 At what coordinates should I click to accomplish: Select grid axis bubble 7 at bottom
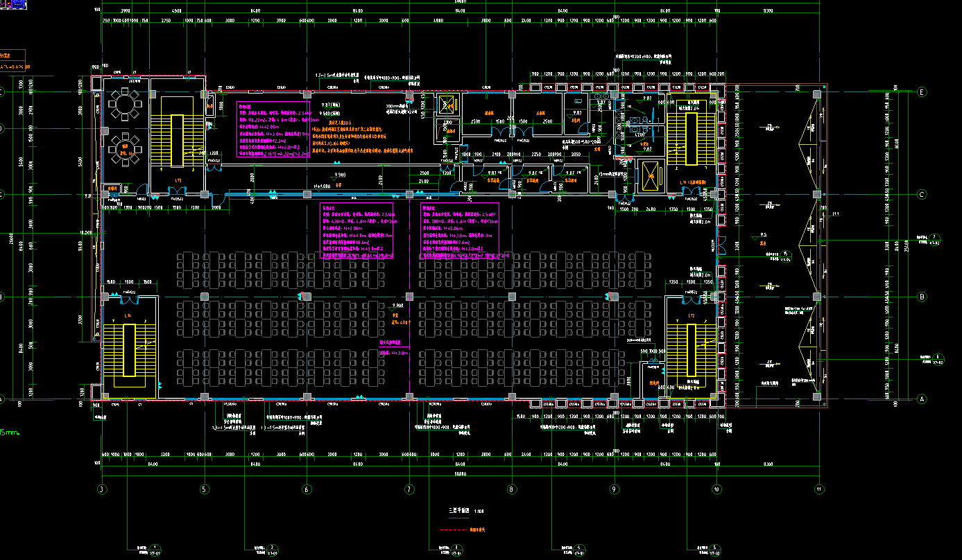pyautogui.click(x=409, y=489)
